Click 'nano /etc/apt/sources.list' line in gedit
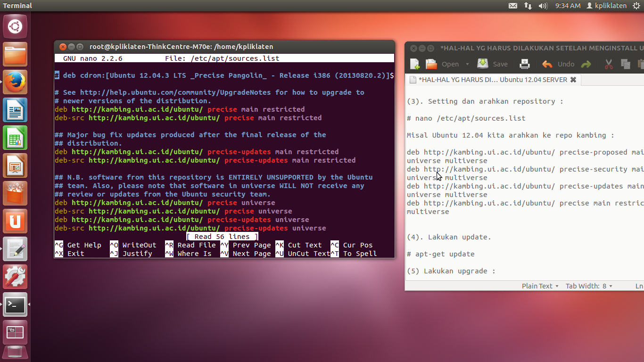644x362 pixels. point(466,118)
